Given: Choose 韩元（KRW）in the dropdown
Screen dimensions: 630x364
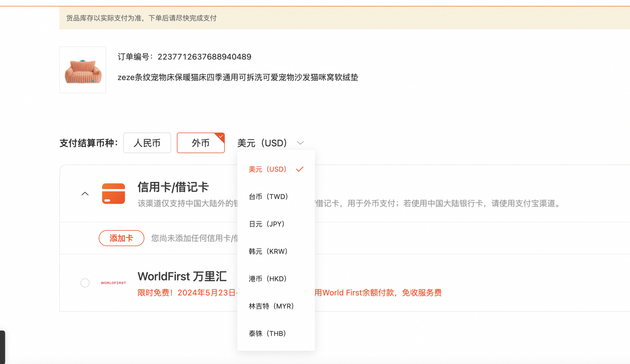Looking at the screenshot, I should tap(268, 251).
